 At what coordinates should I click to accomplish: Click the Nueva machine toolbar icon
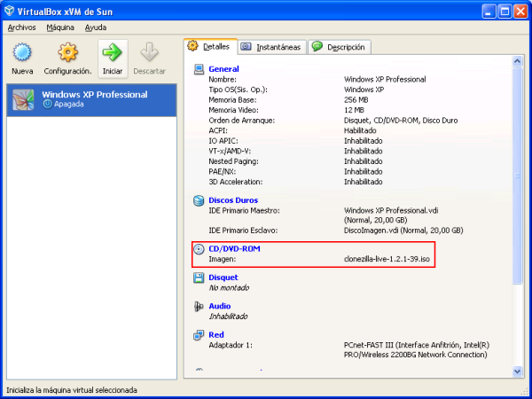pos(22,53)
